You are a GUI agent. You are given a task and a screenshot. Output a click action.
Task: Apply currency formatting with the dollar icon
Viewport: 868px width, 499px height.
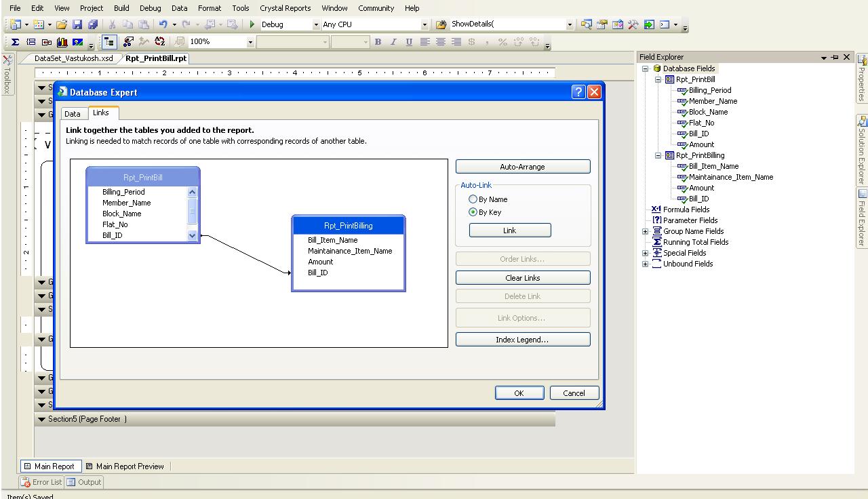click(x=471, y=41)
